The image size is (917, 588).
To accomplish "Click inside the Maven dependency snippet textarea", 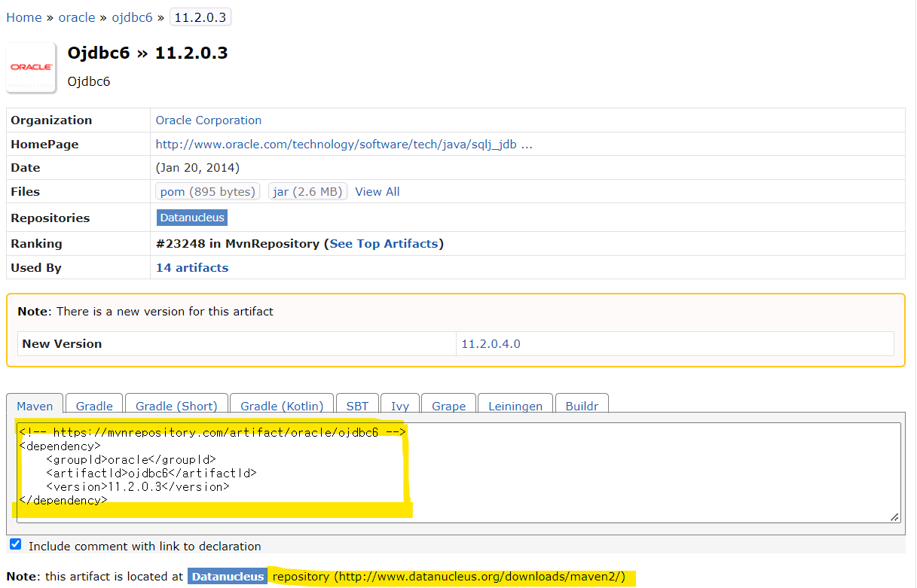I will 458,472.
